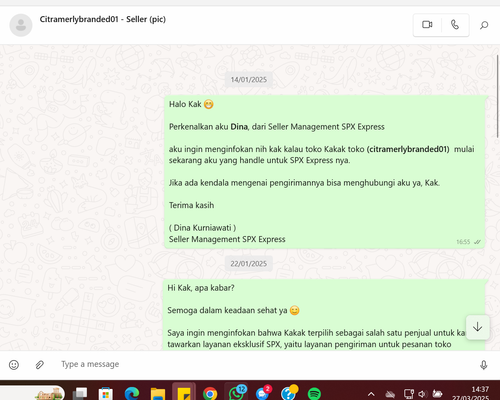Open the chat app with badge 2

point(263,393)
